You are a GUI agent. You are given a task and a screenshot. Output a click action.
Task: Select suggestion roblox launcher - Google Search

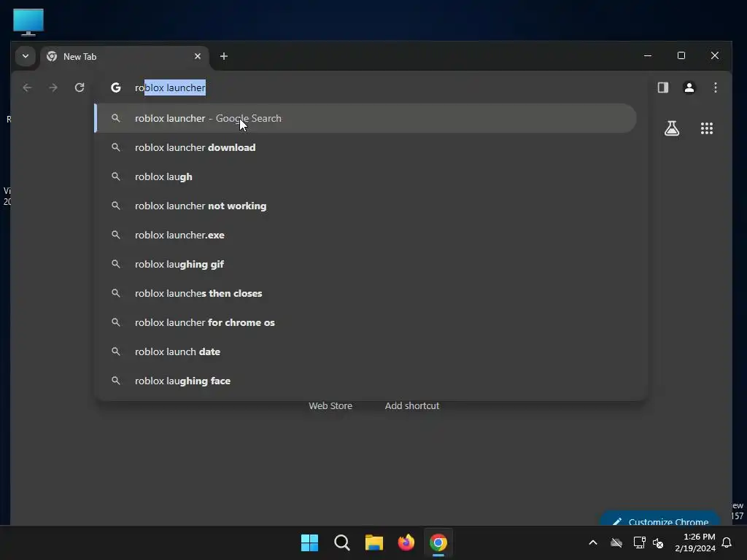coord(365,118)
